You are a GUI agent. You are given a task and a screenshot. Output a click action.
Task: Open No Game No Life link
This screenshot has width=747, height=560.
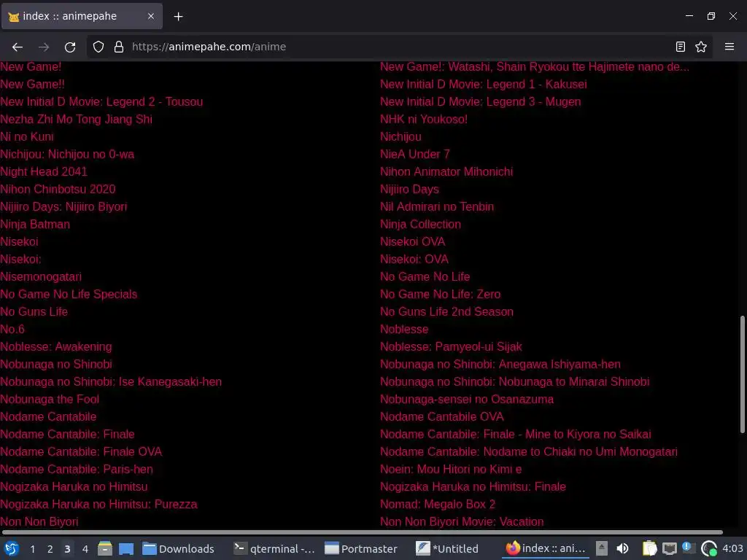click(425, 276)
